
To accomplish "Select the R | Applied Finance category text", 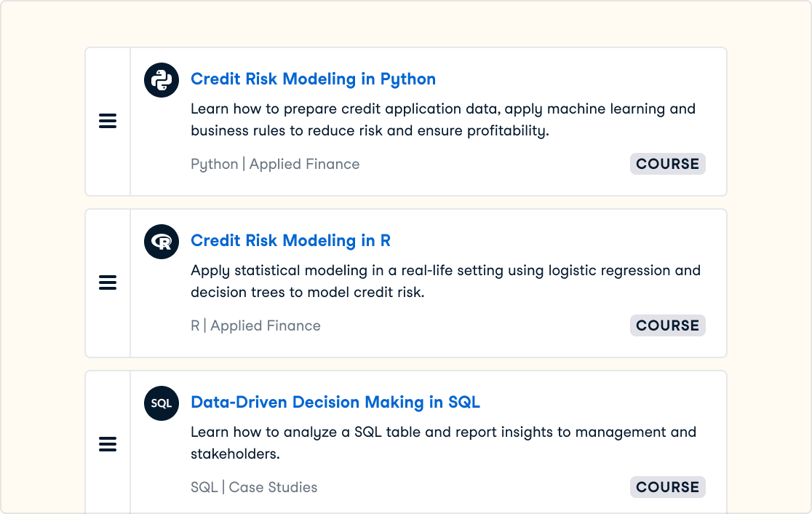I will (255, 325).
